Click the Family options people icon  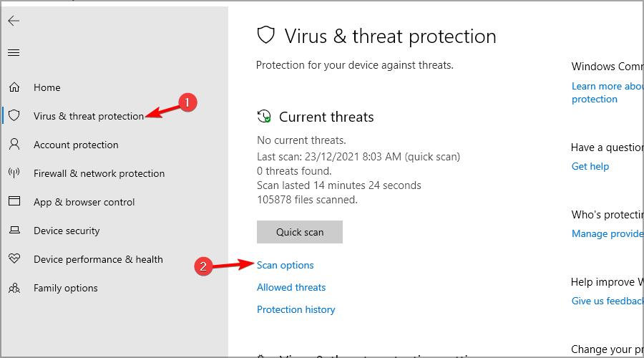click(14, 288)
